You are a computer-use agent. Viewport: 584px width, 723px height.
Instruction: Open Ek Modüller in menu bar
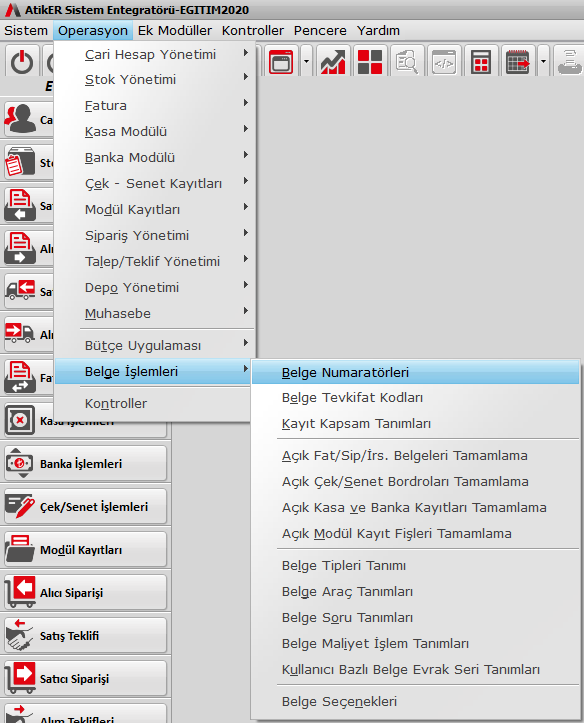[175, 30]
